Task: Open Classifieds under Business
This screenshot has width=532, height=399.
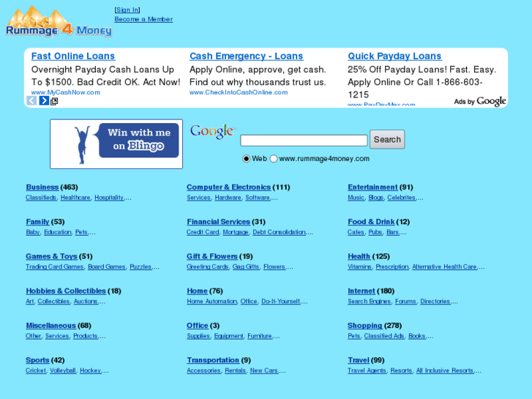Action: (41, 198)
